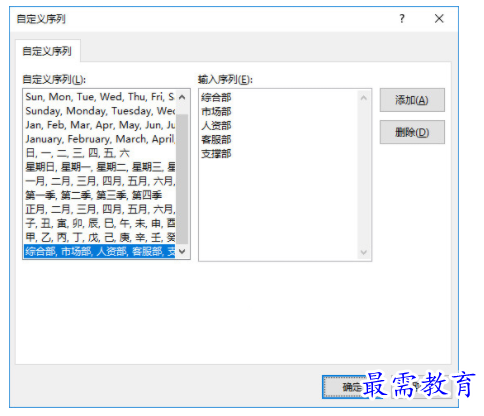Click the 输入序列(E): label

click(225, 80)
